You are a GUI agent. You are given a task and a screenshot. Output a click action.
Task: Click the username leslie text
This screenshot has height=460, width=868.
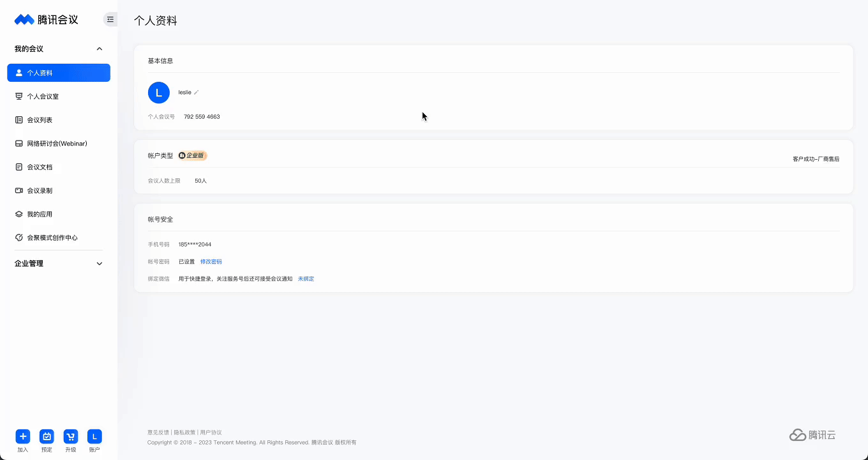(x=184, y=93)
